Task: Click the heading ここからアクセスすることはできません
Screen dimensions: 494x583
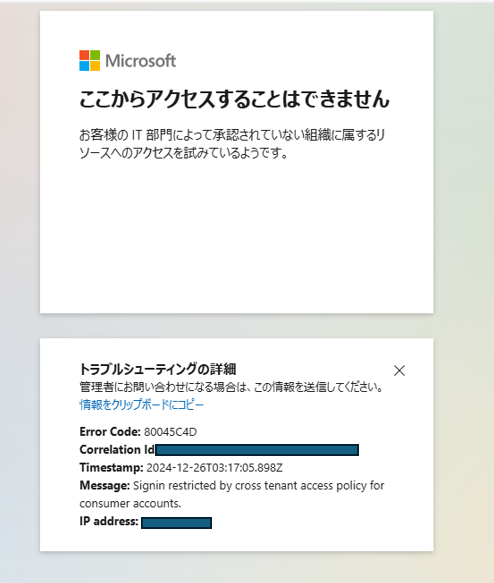Action: click(235, 99)
